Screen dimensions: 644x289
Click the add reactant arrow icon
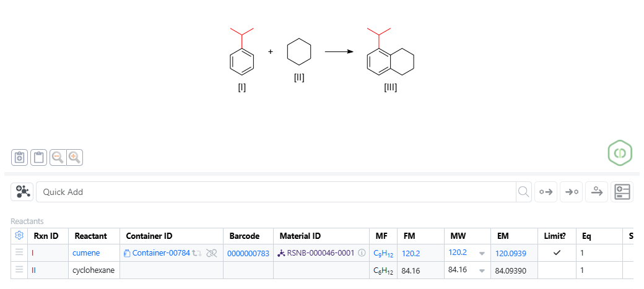click(546, 192)
